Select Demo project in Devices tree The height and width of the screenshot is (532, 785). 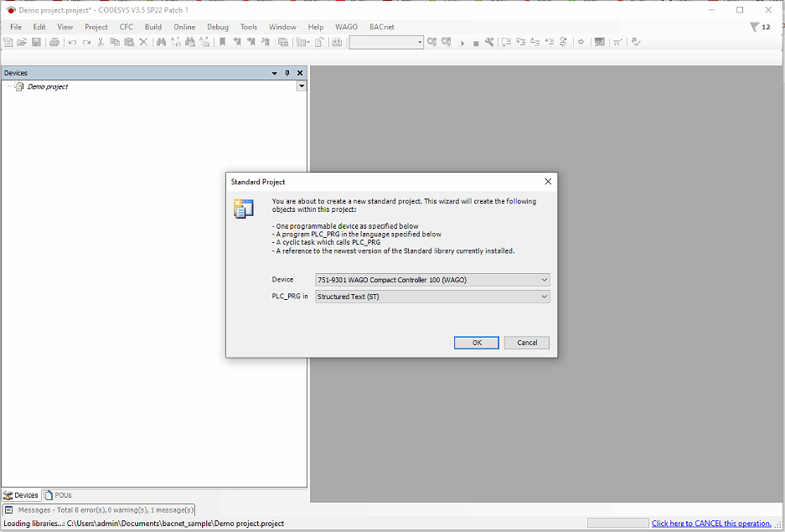click(x=48, y=86)
